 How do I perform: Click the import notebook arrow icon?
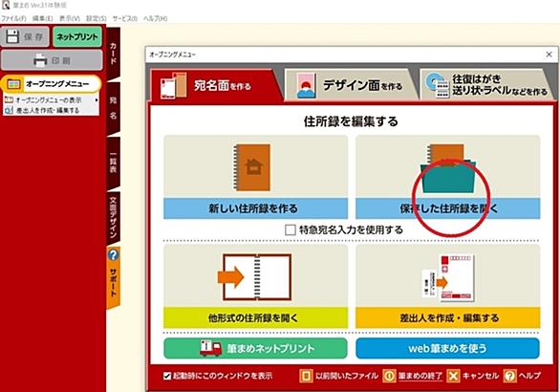click(254, 277)
